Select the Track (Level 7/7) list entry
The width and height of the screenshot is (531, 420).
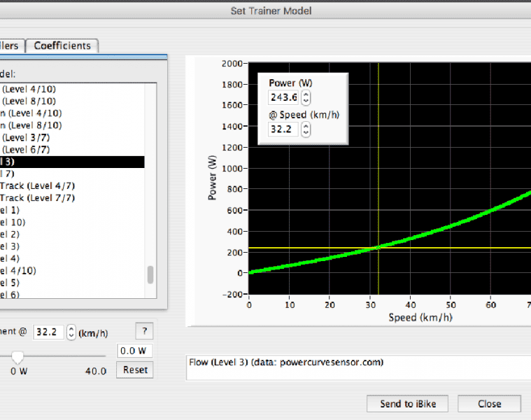point(37,198)
